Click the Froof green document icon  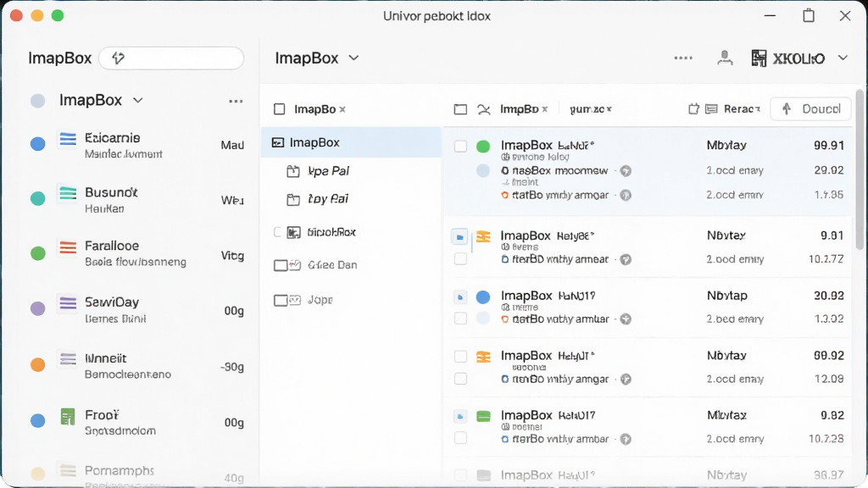68,417
